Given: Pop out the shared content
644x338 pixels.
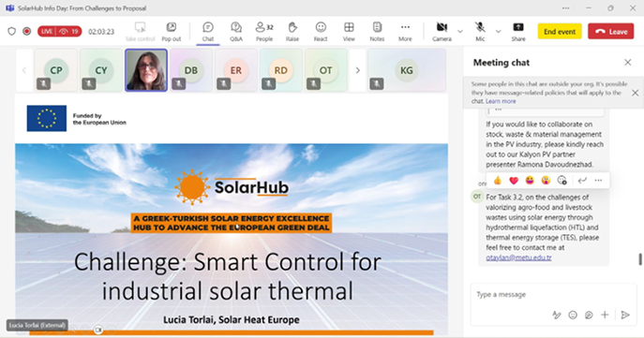Looking at the screenshot, I should click(x=172, y=32).
